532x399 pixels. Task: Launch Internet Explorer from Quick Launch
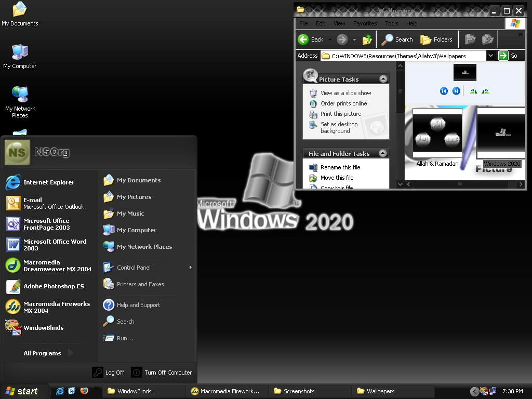pos(60,391)
